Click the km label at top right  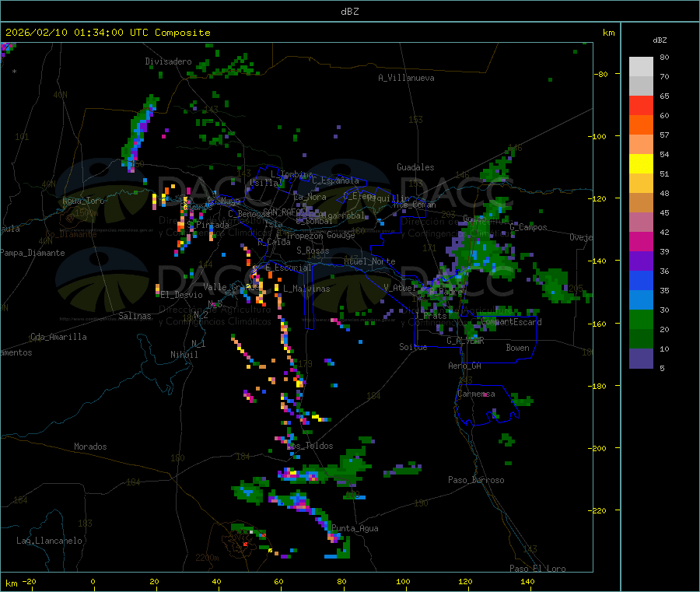pos(608,33)
